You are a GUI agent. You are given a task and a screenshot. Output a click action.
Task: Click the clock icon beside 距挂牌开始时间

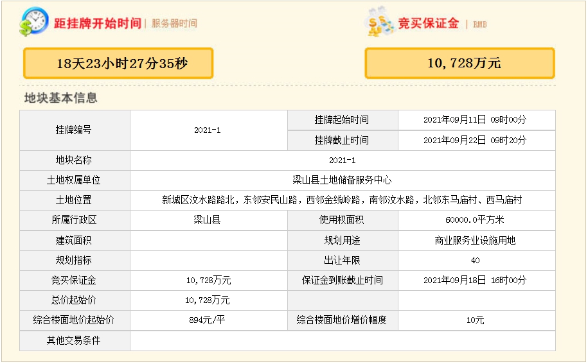tap(34, 22)
